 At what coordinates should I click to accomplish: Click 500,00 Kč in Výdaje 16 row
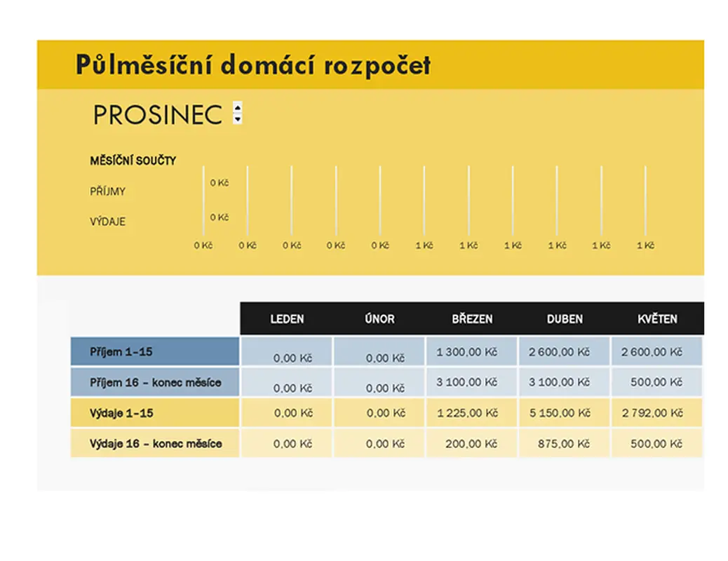coord(657,443)
